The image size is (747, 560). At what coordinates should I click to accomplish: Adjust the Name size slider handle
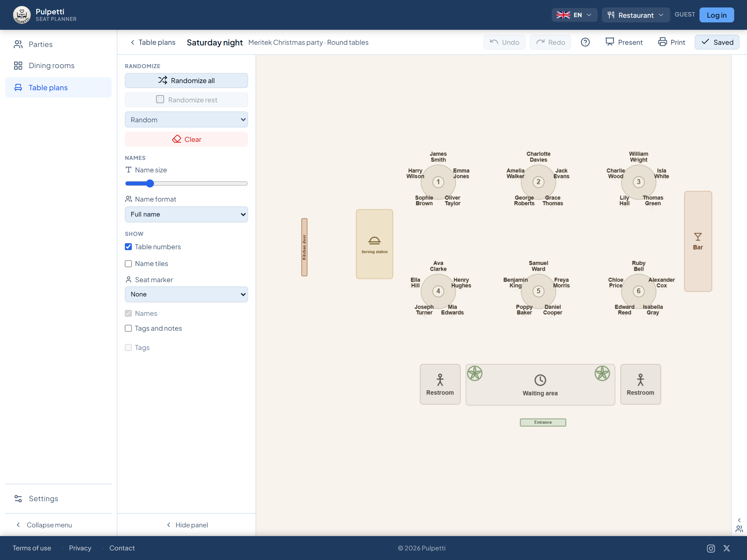[x=150, y=184]
